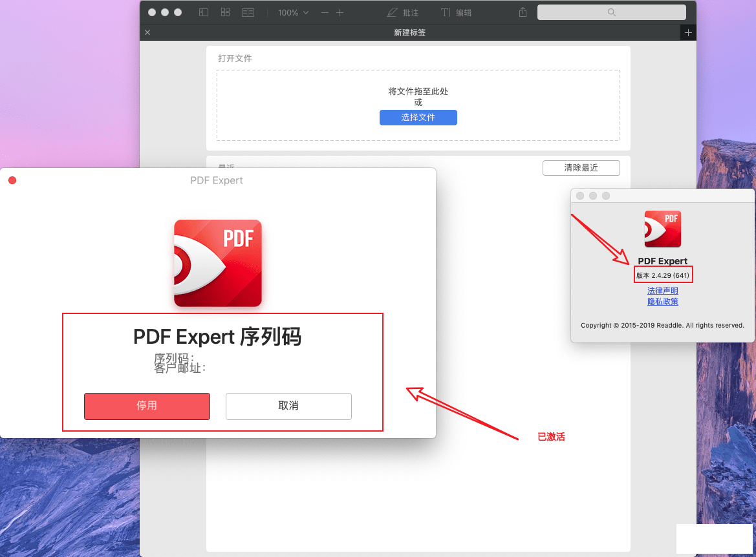Switch to thumbnail grid view icon

225,12
